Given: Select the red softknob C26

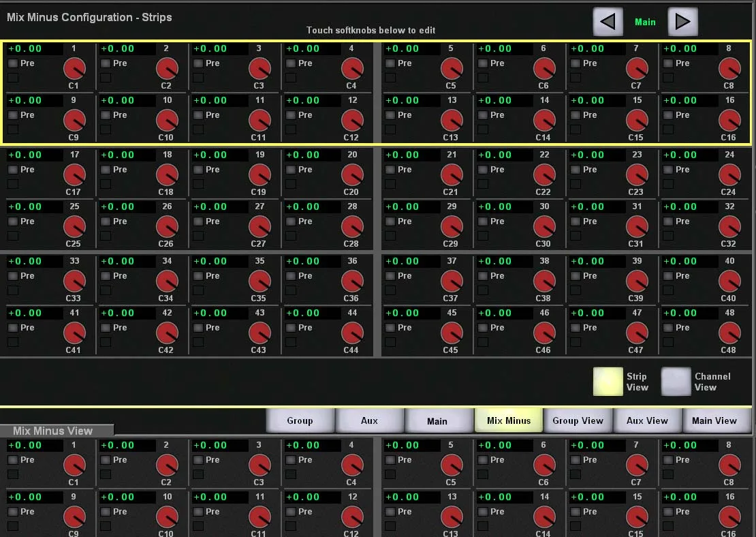Looking at the screenshot, I should 167,226.
